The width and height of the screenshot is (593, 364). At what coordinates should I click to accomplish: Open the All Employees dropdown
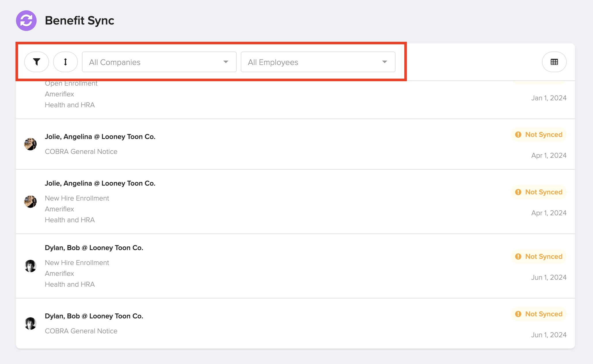click(317, 62)
